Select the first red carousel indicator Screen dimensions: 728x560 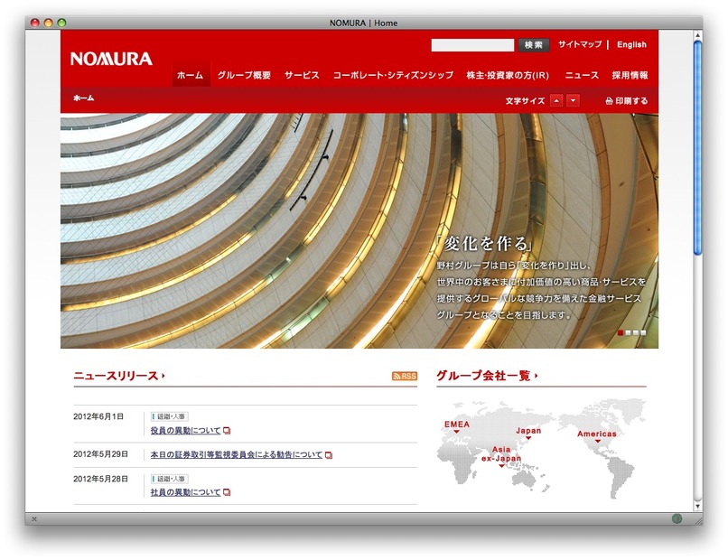click(621, 332)
